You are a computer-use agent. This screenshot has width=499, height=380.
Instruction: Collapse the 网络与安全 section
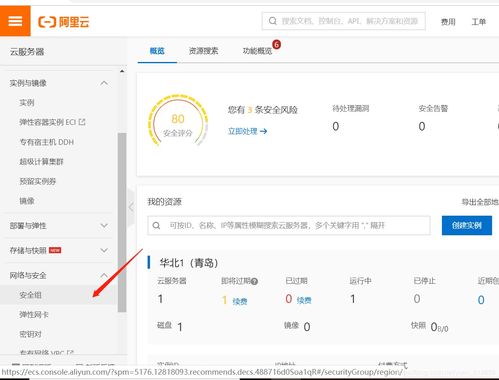[104, 275]
